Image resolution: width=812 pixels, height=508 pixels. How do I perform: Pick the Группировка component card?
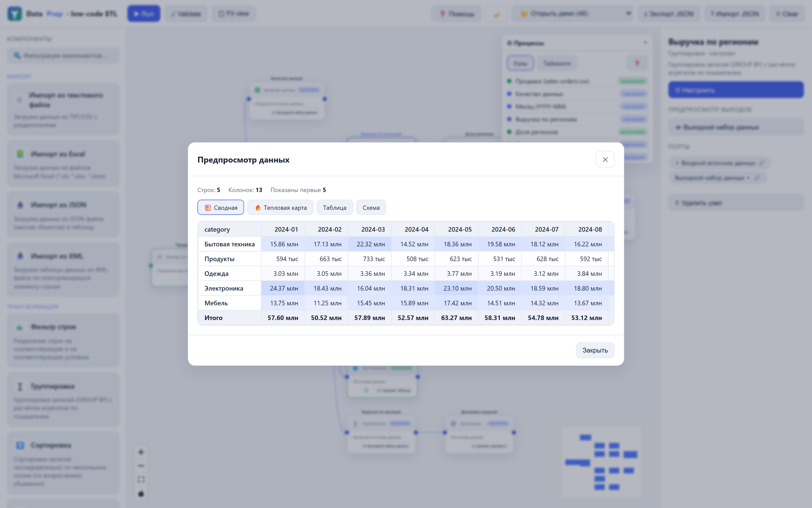[63, 400]
